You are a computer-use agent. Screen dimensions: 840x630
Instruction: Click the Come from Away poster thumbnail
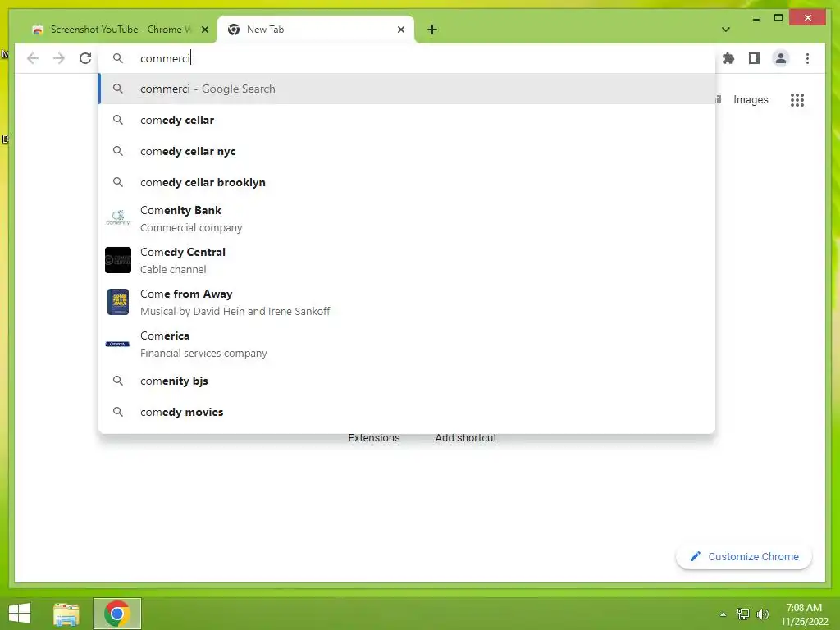(x=118, y=302)
